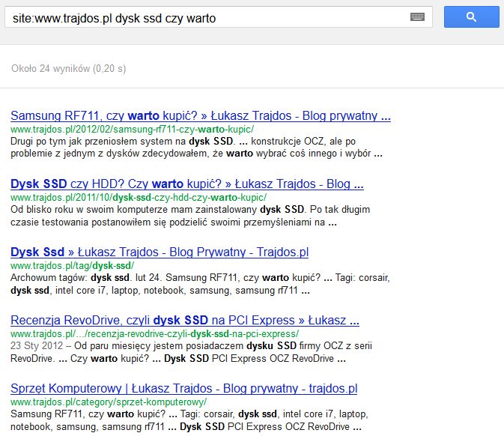The width and height of the screenshot is (504, 436).
Task: Click snippet starting 'Od blisko roku w swoim komputerze'
Action: click(x=190, y=216)
